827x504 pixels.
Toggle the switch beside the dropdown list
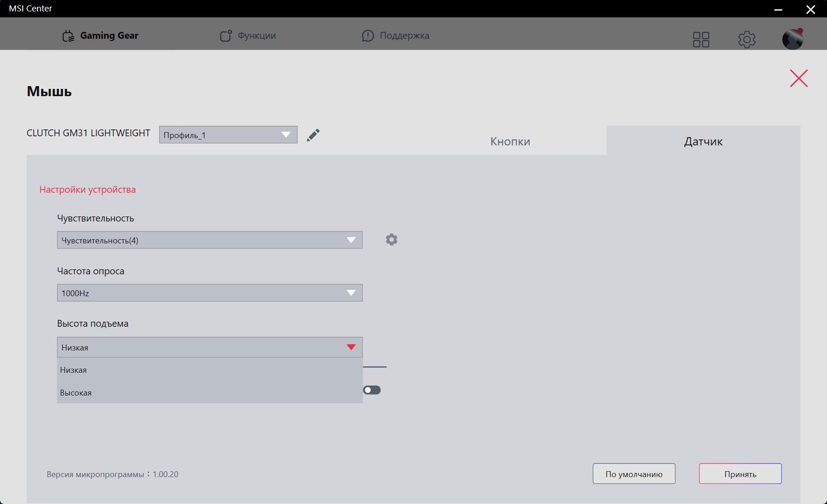[372, 390]
